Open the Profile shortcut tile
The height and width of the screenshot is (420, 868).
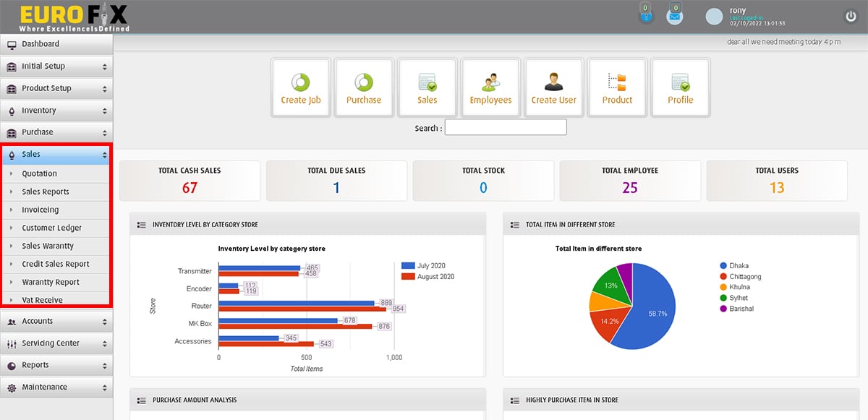[680, 87]
